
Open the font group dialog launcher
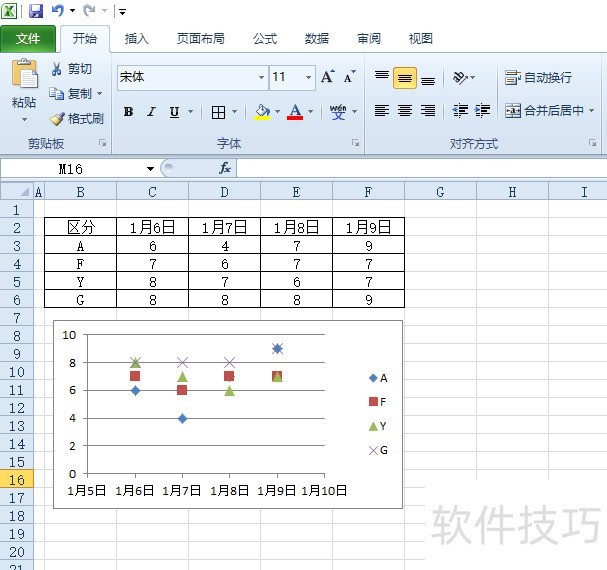point(355,143)
